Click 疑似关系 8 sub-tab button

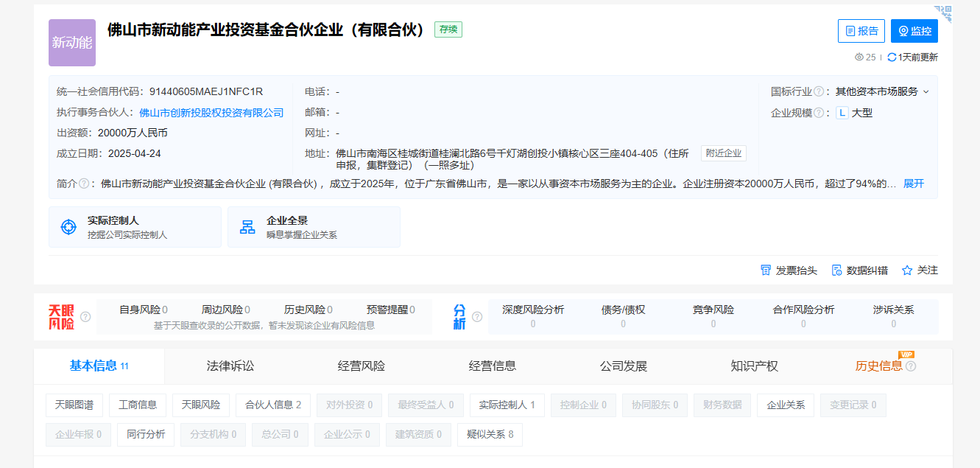490,435
